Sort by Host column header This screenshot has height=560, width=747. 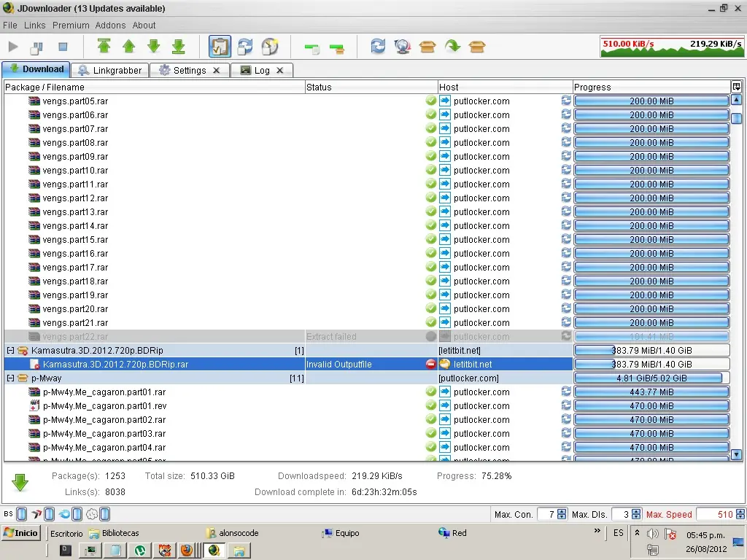(x=505, y=87)
